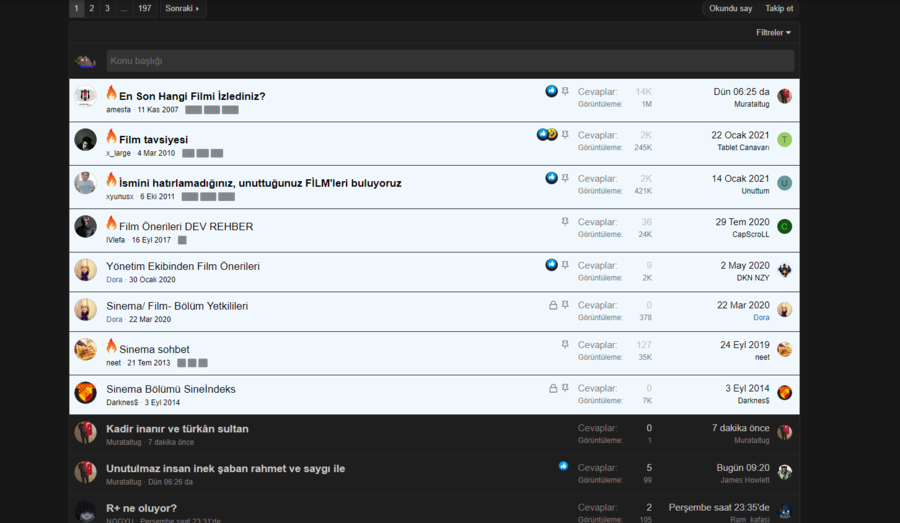
Task: Click the Sonraki next page button
Action: pyautogui.click(x=183, y=9)
